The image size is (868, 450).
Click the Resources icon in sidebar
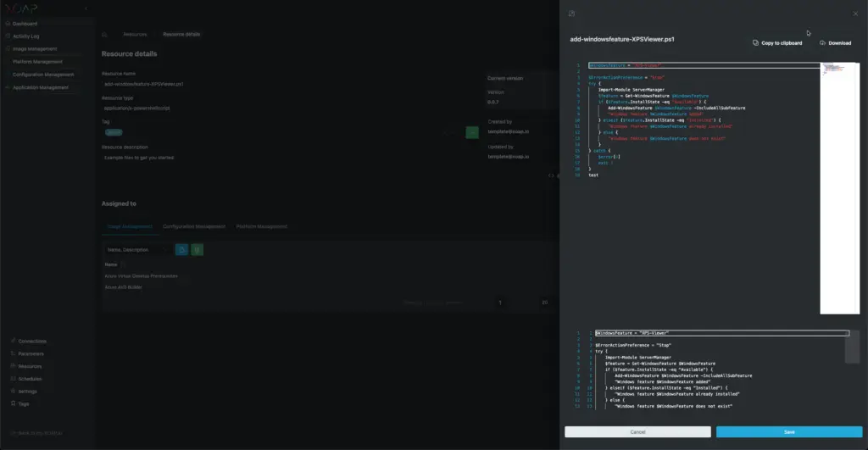(x=14, y=366)
